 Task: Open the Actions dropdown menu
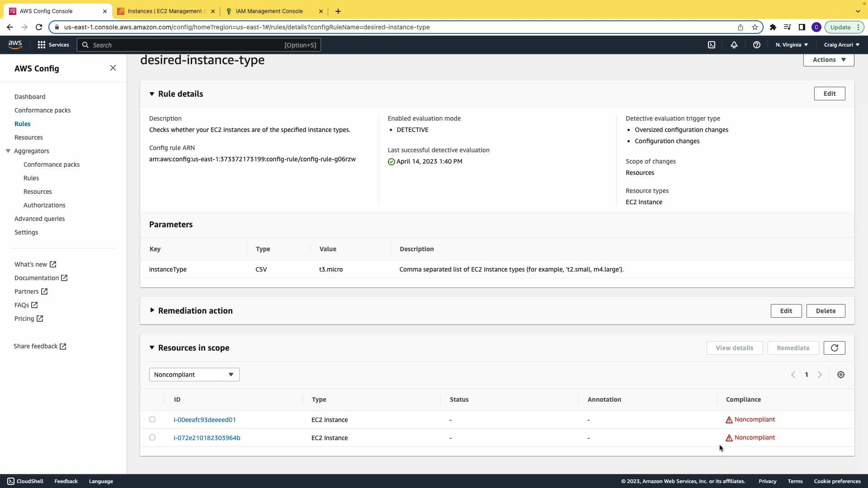(828, 60)
